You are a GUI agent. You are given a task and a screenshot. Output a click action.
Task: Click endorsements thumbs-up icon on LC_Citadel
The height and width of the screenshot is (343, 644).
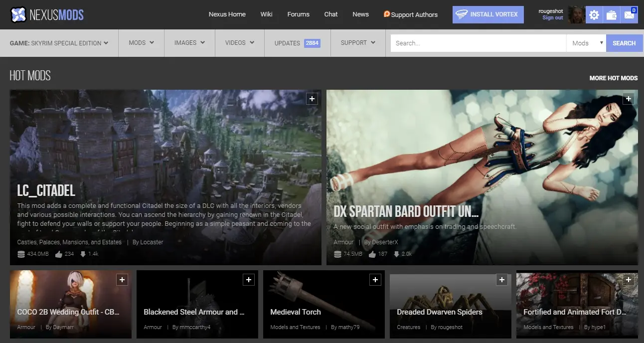click(59, 254)
